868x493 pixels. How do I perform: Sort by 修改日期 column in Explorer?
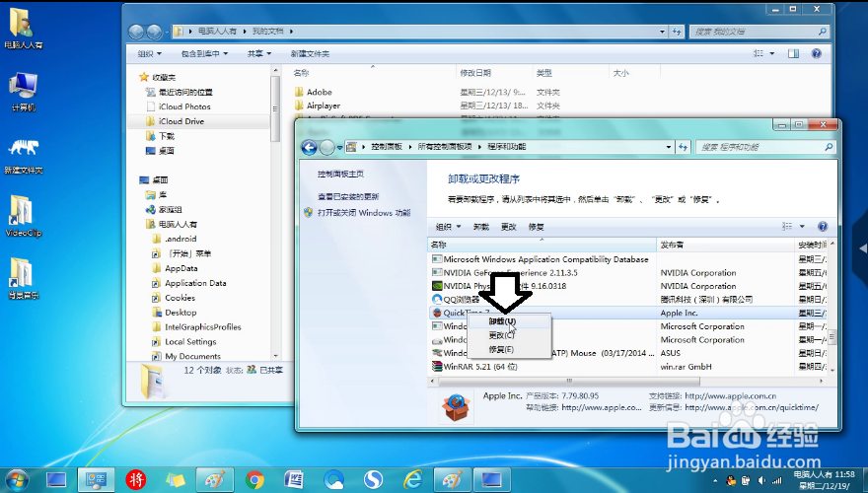point(475,73)
